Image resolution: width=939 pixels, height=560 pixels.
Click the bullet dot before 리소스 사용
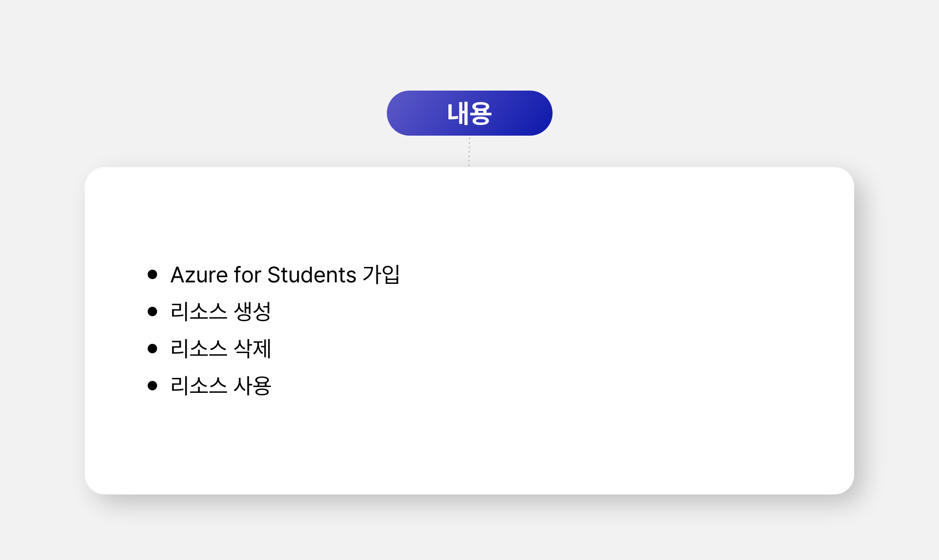[152, 386]
